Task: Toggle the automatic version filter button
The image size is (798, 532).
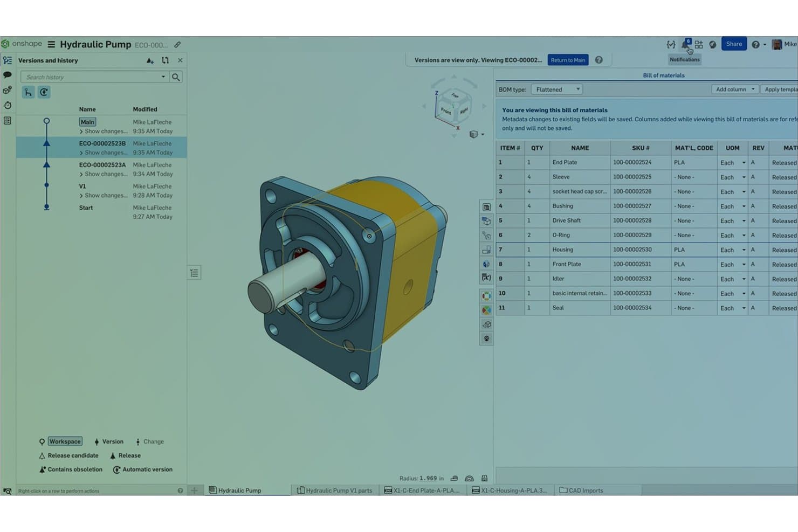Action: [x=44, y=92]
